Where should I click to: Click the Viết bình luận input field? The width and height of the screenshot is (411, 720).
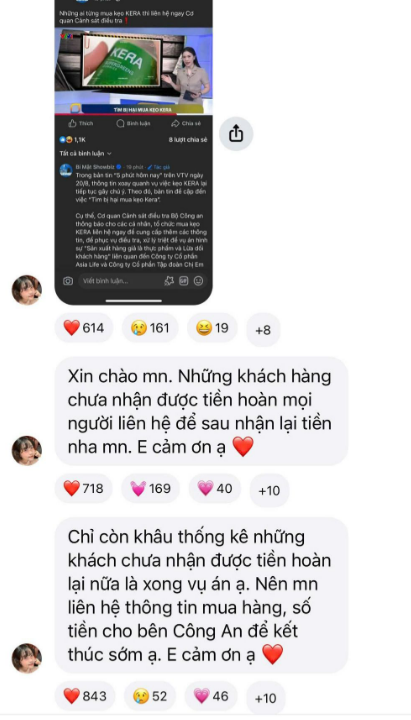coord(119,281)
